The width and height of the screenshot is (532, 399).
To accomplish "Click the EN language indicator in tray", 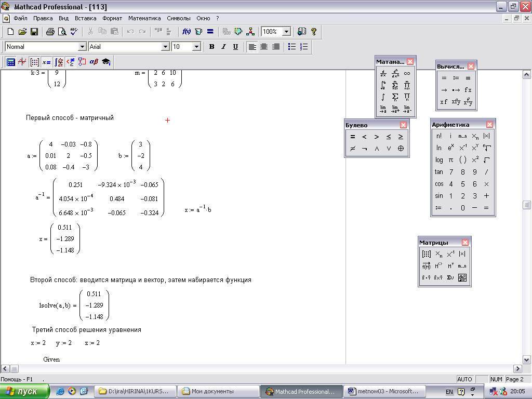I will click(449, 392).
